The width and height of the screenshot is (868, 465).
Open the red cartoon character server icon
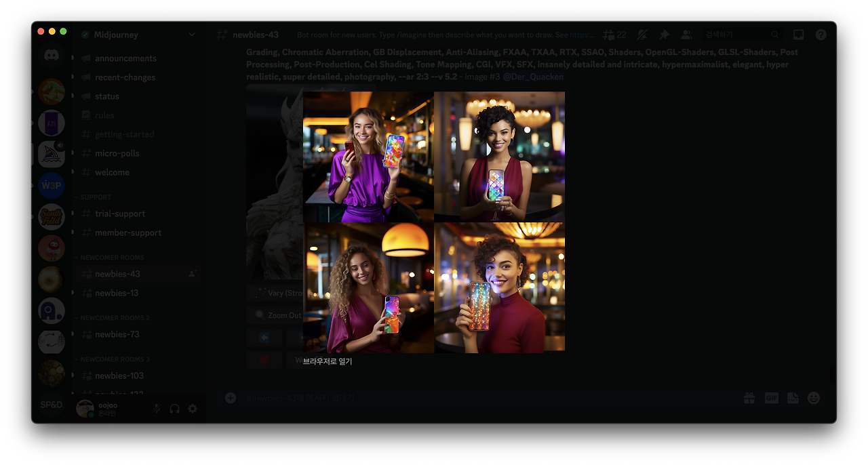[x=52, y=248]
